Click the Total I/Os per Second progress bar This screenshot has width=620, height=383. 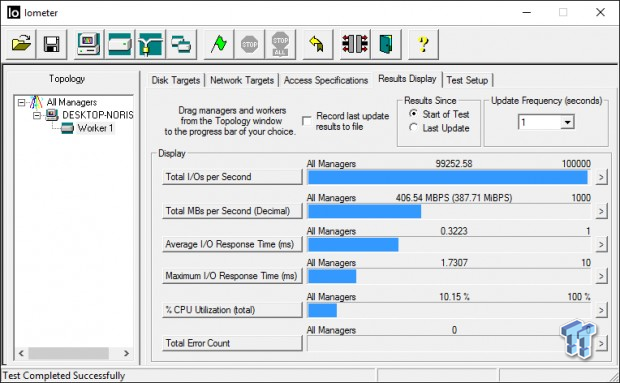click(x=449, y=177)
